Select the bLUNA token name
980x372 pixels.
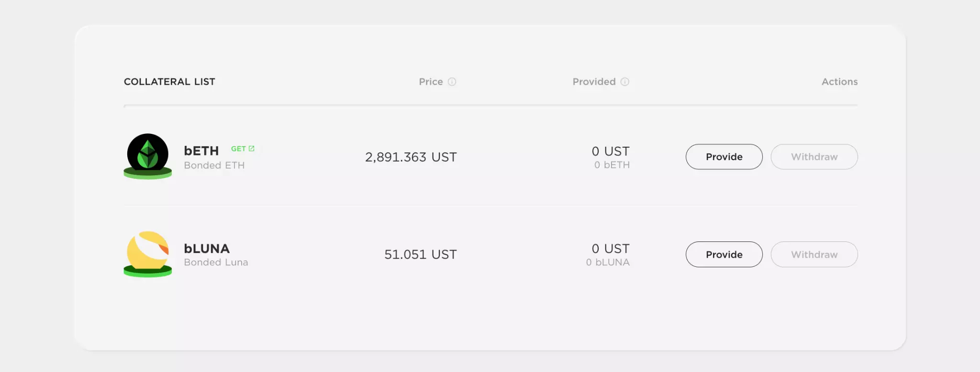pyautogui.click(x=207, y=249)
